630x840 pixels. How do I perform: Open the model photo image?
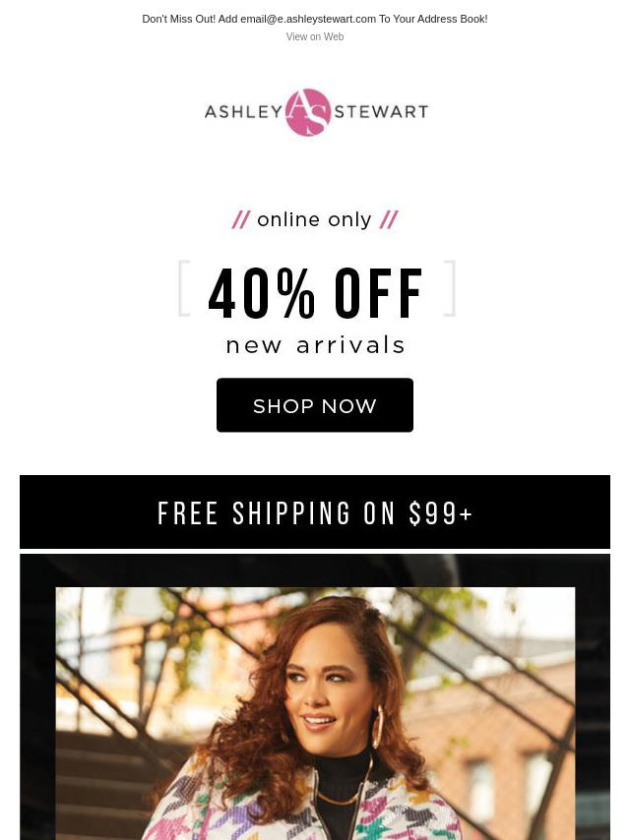315,713
